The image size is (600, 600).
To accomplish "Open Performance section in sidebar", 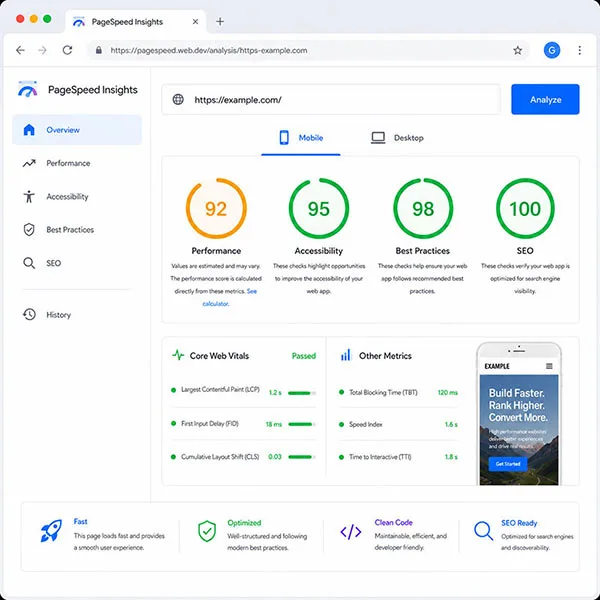I will pyautogui.click(x=77, y=163).
